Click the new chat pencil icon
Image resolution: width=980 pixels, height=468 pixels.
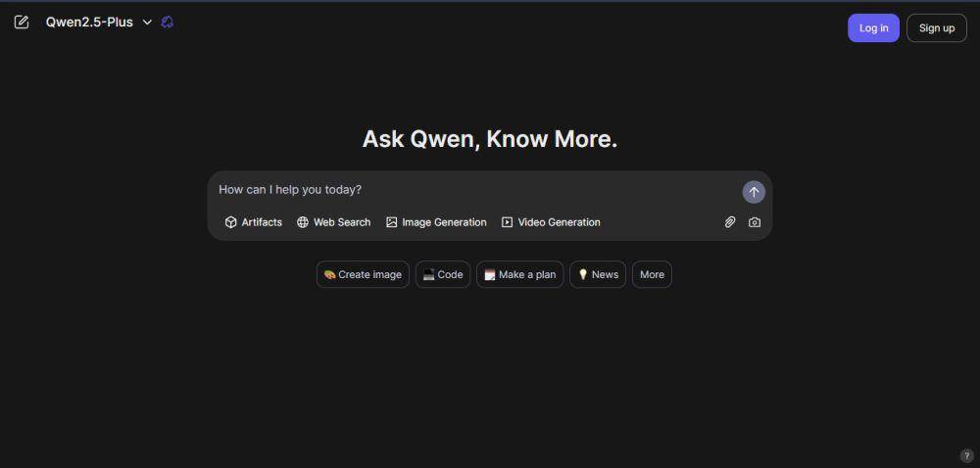coord(22,23)
